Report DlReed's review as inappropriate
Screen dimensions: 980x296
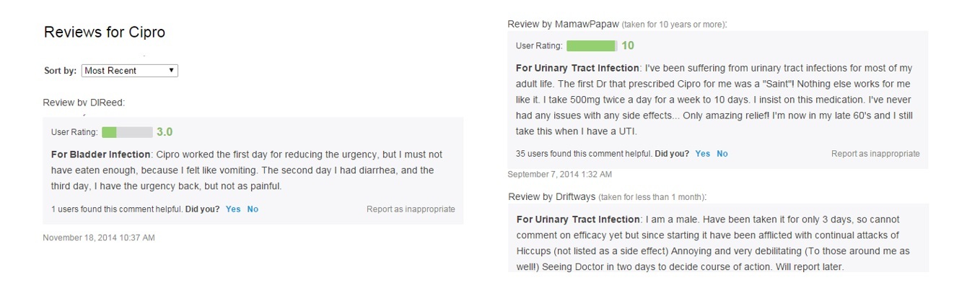point(411,209)
